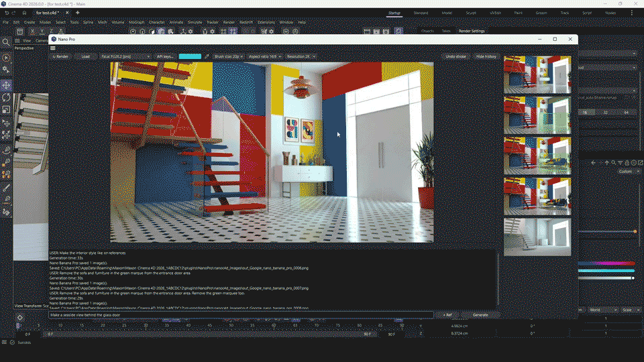Screen dimensions: 644x362
Task: Open the File menu
Action: (x=6, y=22)
